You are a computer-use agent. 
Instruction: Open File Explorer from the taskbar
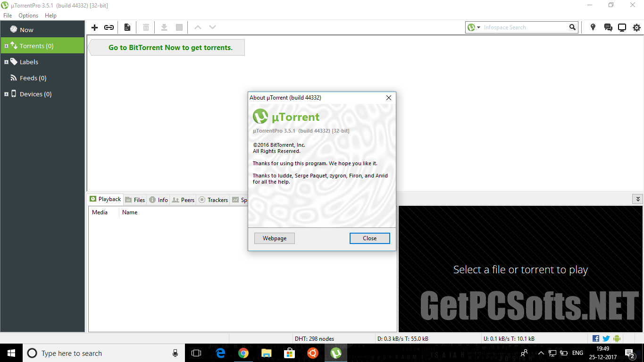coord(267,353)
